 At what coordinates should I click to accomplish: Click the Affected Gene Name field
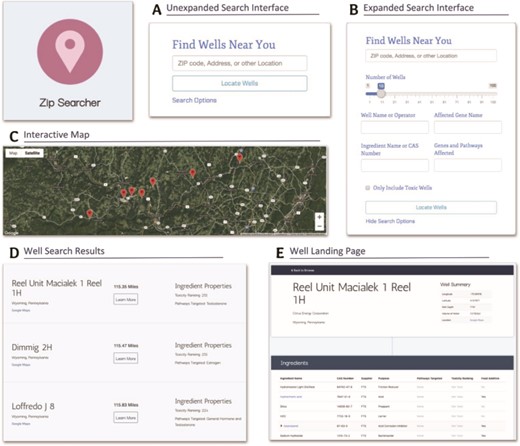coord(468,128)
